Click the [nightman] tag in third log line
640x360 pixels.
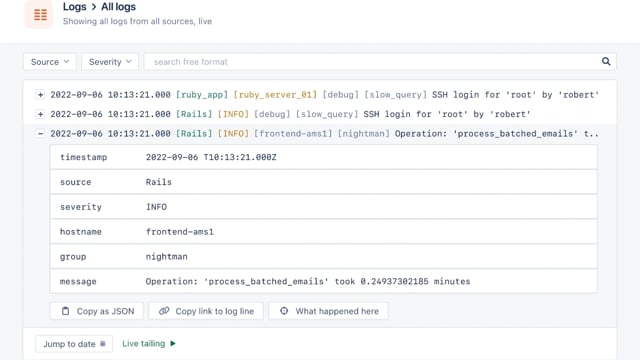(363, 133)
